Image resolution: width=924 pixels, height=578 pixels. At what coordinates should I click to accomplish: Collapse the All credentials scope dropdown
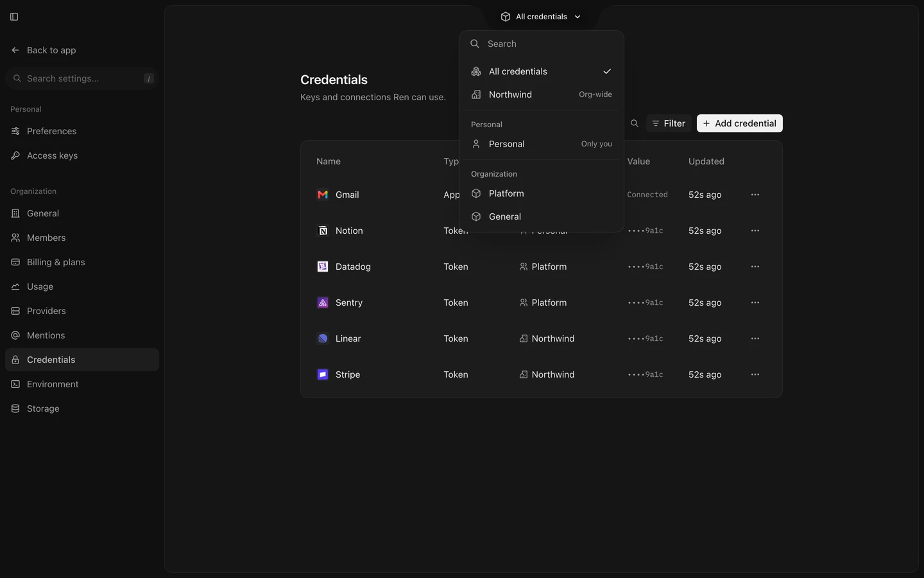click(x=542, y=17)
